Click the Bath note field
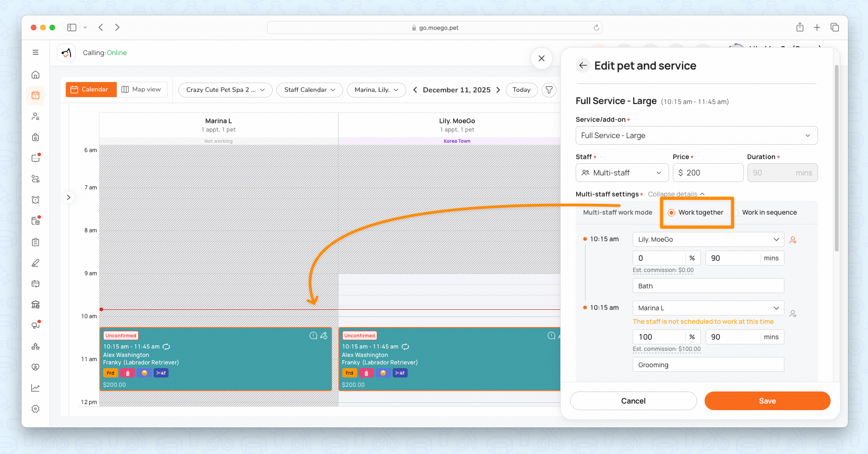Image resolution: width=868 pixels, height=454 pixels. point(708,286)
